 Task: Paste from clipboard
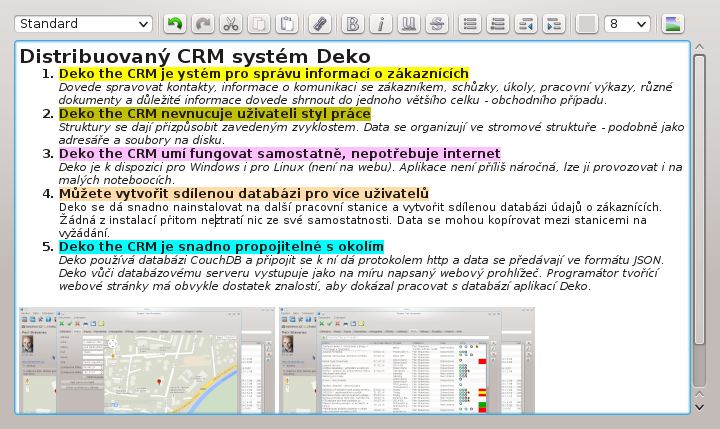[287, 24]
